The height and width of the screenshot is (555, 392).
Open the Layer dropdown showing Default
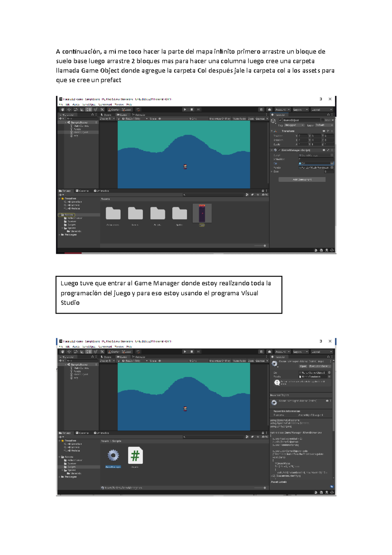click(324, 125)
